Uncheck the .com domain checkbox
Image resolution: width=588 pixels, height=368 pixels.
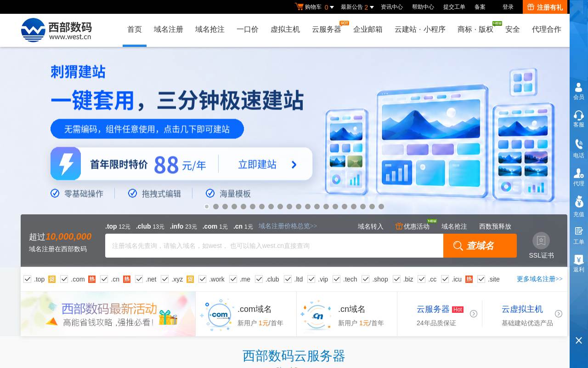pos(64,279)
